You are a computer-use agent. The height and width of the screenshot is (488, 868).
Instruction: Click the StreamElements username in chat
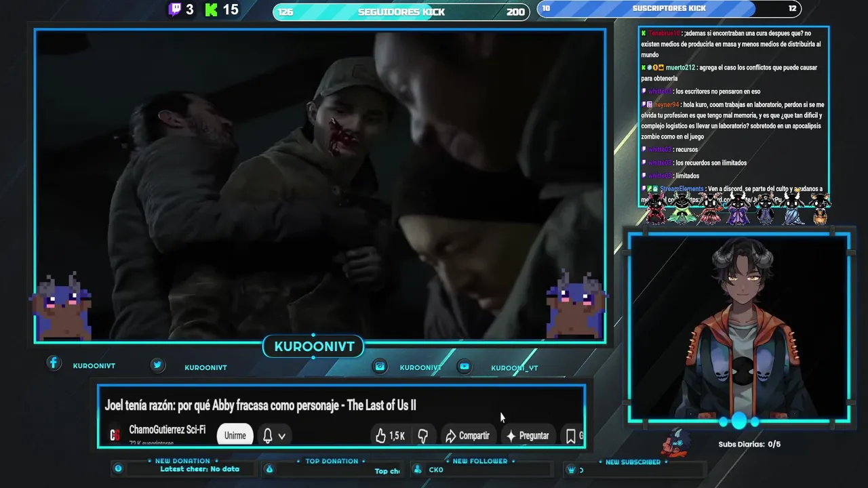point(681,189)
